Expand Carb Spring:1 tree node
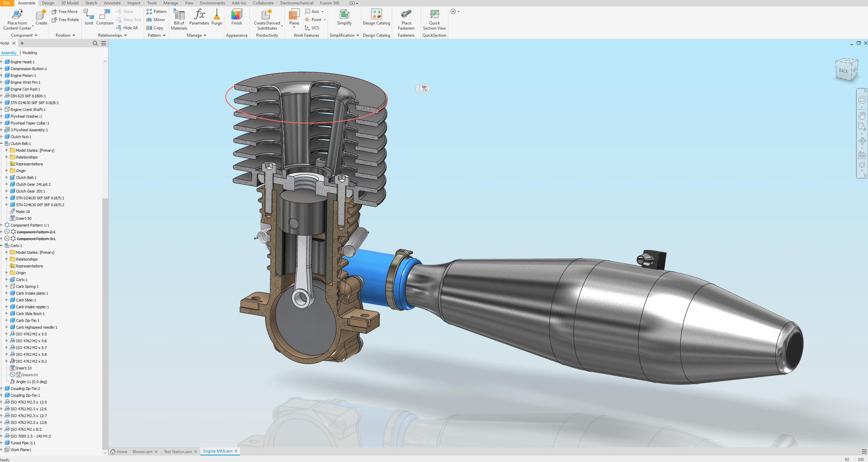This screenshot has height=462, width=868. pyautogui.click(x=6, y=286)
